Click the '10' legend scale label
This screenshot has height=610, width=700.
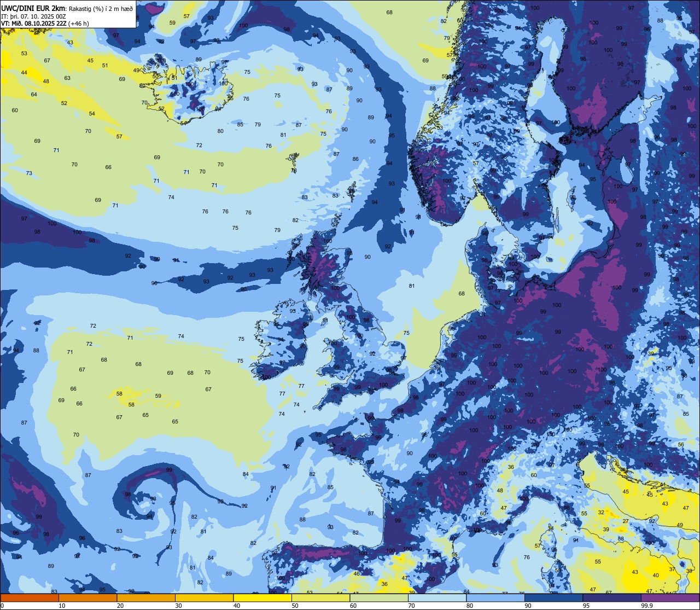click(x=62, y=606)
